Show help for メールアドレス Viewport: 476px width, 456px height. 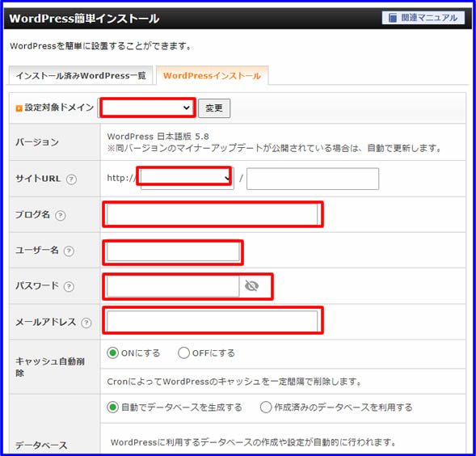[x=86, y=323]
